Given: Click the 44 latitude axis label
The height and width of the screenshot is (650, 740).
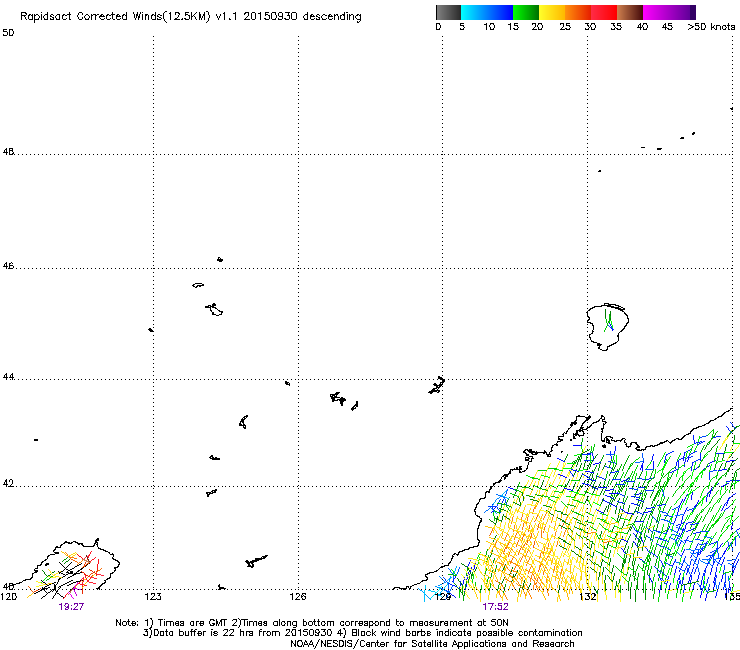Looking at the screenshot, I should [x=8, y=377].
